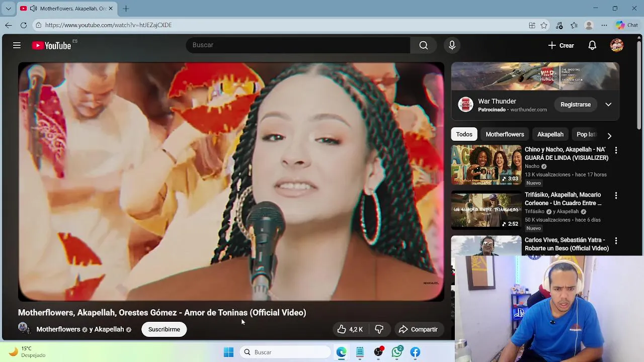The width and height of the screenshot is (644, 362).
Task: Open options for the Chino y Nacho video
Action: tap(616, 150)
